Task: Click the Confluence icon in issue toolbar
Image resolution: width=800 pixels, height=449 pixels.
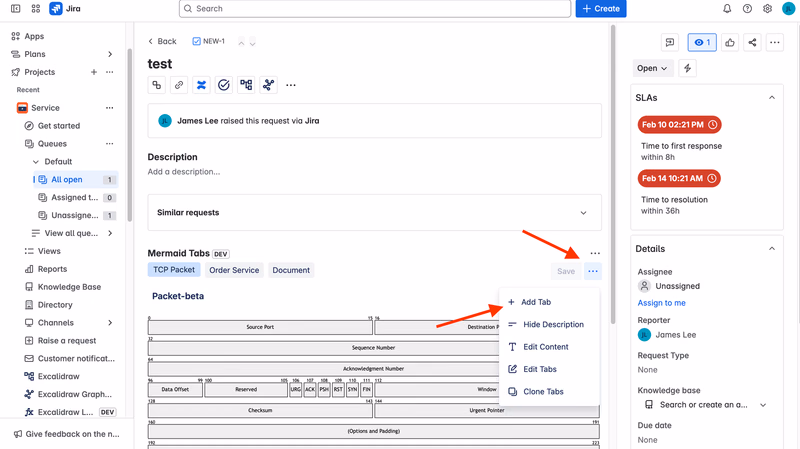Action: point(202,85)
